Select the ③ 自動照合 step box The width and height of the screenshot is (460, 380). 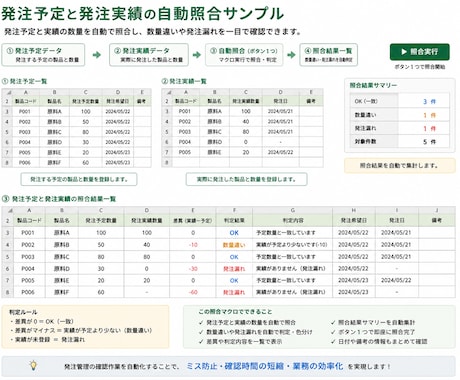(244, 55)
